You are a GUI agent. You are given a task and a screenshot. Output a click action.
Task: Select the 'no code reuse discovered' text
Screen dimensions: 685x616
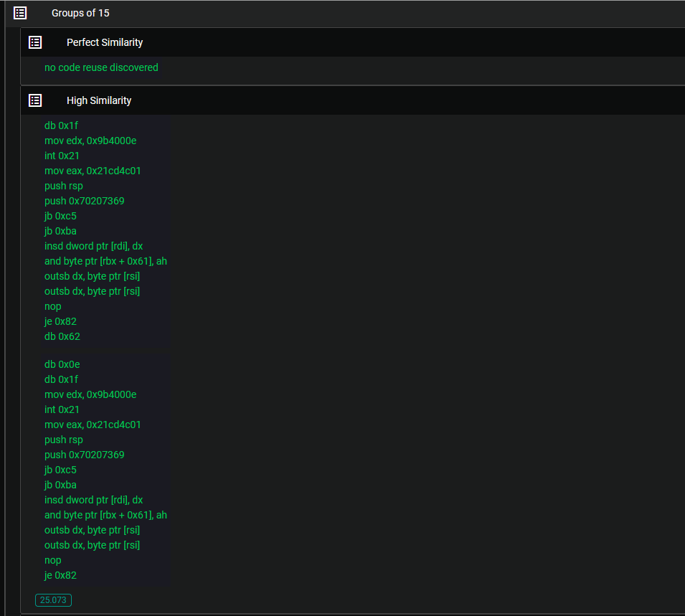[101, 67]
